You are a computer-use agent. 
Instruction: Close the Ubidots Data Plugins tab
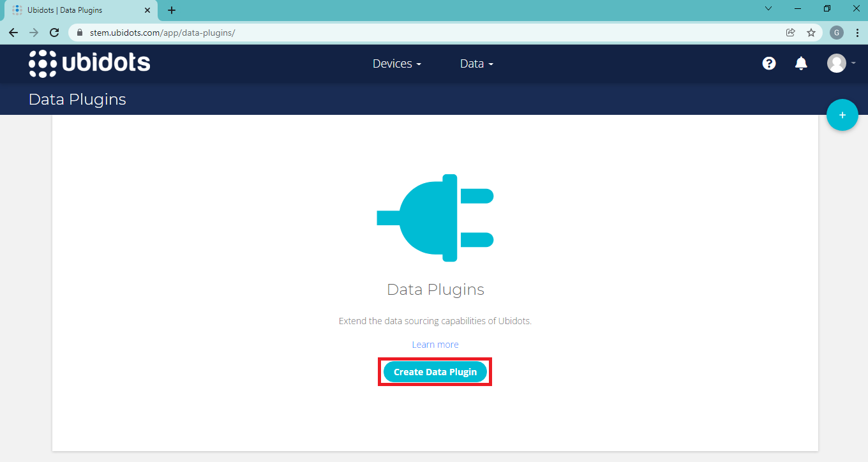click(147, 10)
